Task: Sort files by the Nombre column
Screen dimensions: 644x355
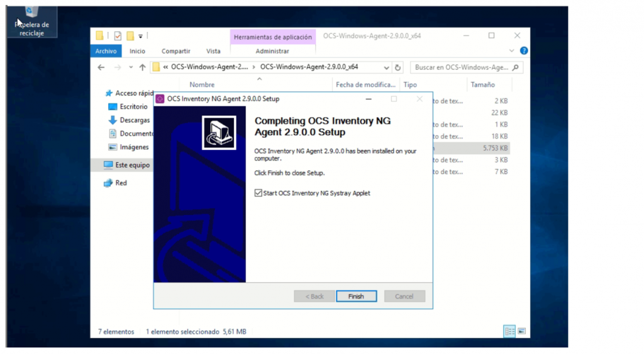Action: coord(202,84)
